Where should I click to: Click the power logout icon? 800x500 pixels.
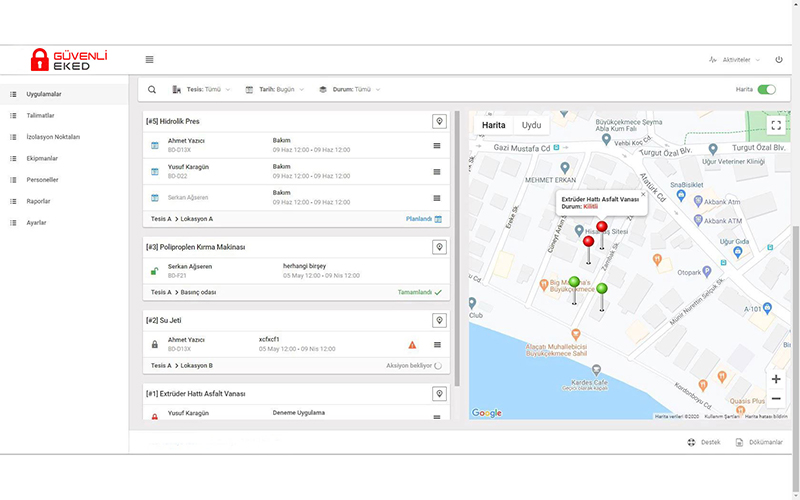[779, 60]
